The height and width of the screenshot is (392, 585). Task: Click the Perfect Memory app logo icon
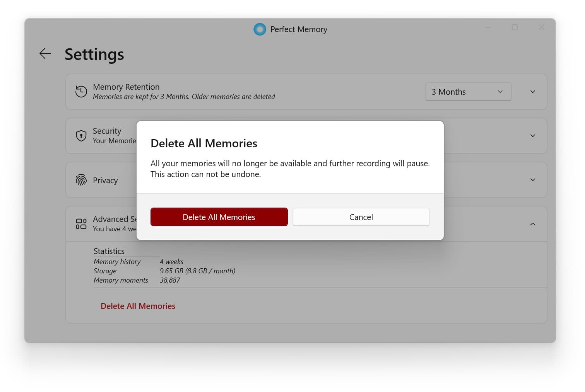[259, 29]
